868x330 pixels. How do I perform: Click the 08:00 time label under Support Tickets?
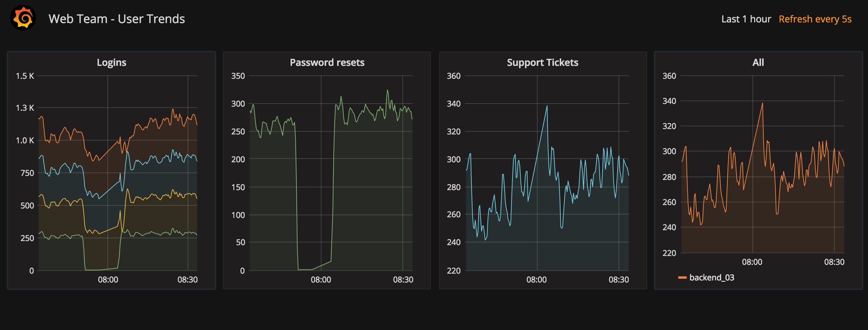coord(537,280)
